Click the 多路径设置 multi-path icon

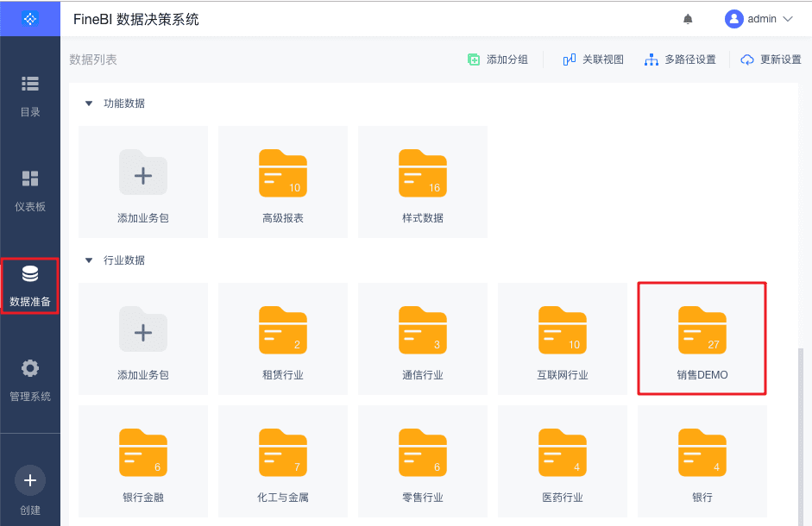point(651,59)
